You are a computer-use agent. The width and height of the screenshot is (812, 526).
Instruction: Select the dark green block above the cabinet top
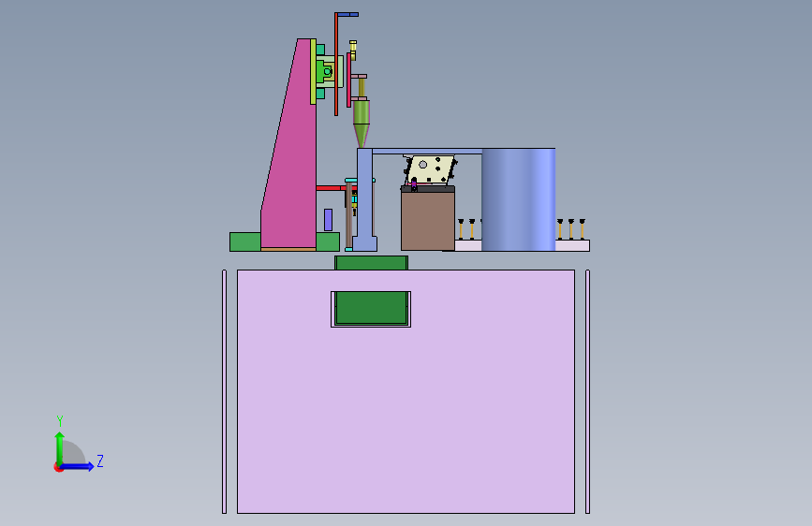tap(371, 263)
